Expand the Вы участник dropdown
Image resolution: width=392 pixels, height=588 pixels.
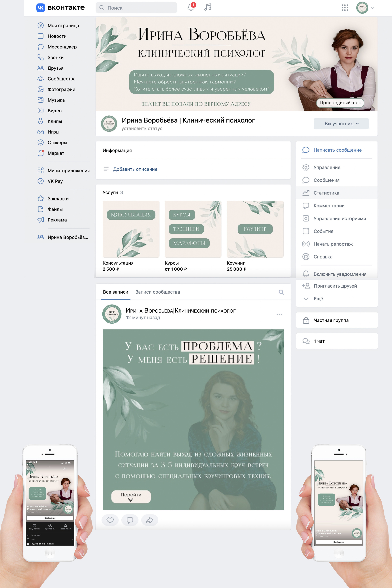point(341,124)
